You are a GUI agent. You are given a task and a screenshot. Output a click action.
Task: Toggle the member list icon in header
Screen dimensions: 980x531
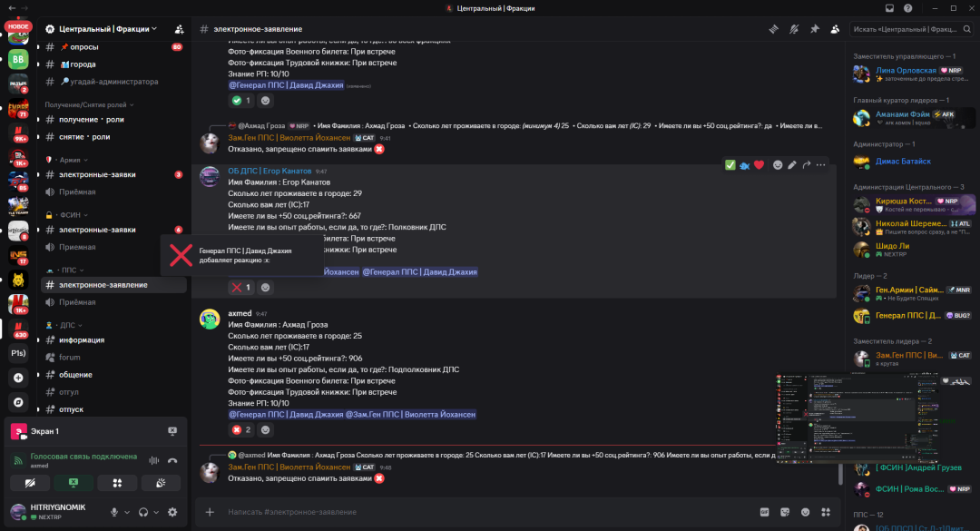[835, 29]
